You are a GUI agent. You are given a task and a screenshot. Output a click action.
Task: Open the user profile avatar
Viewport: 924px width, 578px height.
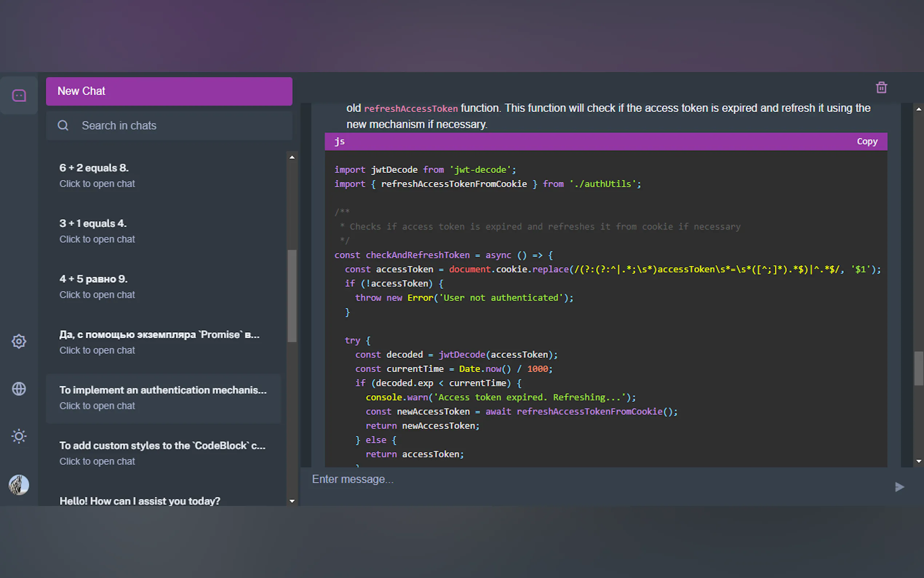[19, 485]
